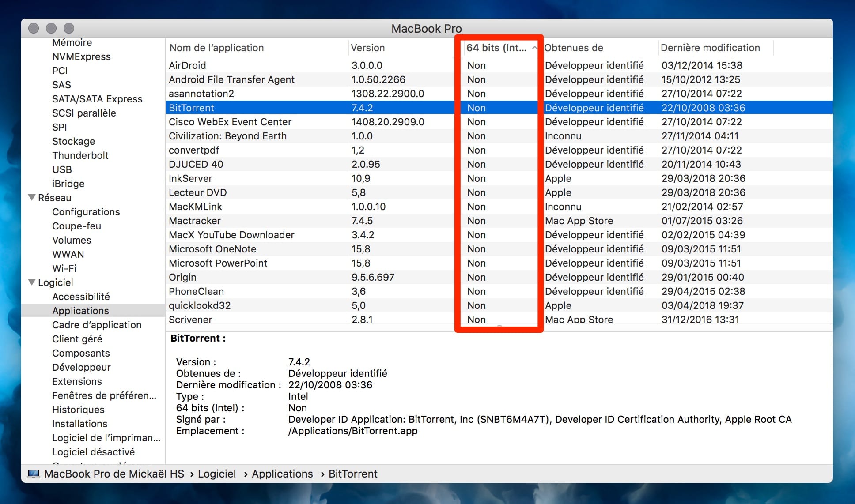Select the convertpdf application row
This screenshot has width=855, height=504.
(499, 150)
